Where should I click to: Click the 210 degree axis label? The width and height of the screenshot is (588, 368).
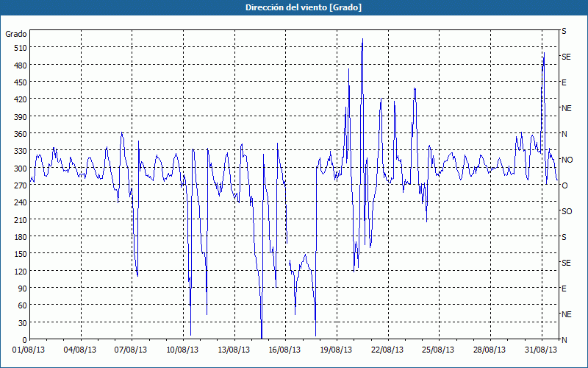coord(20,219)
